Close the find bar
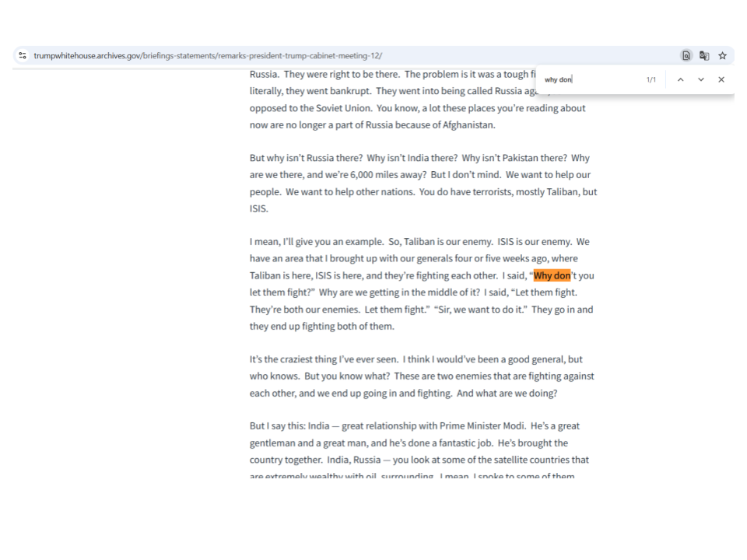Viewport: 747px width, 560px height. click(x=721, y=79)
